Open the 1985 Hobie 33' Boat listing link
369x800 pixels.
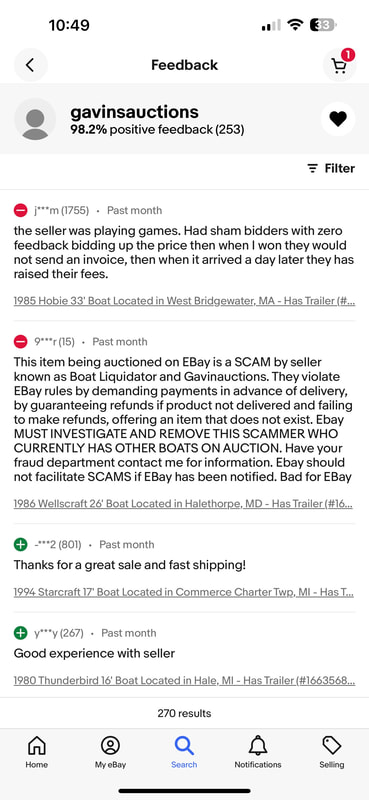coord(184,301)
